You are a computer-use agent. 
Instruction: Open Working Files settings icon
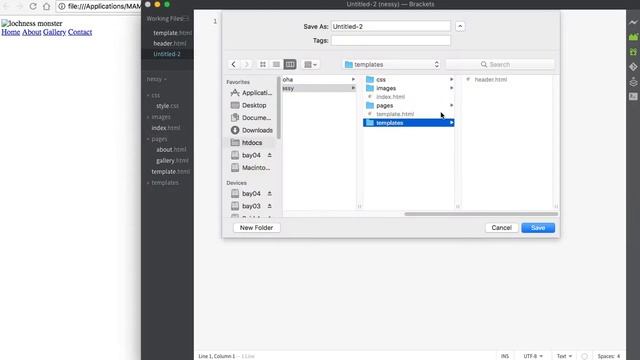[x=186, y=19]
